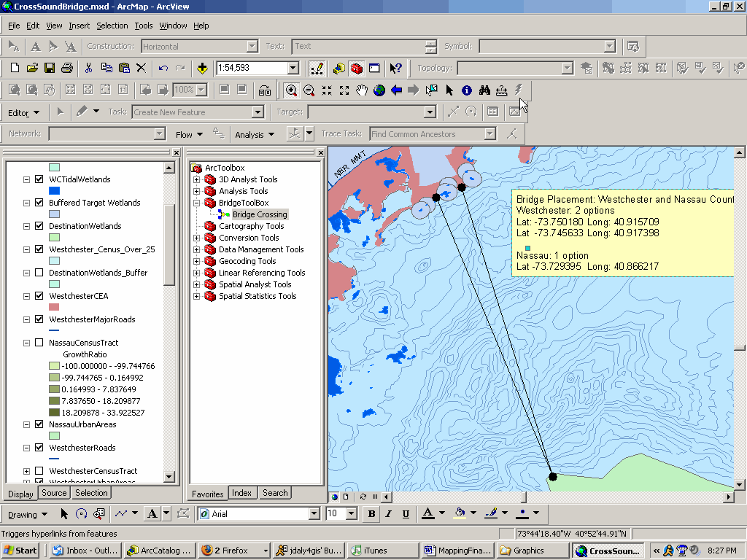This screenshot has height=560, width=747.
Task: Enable the NassauCensusTract layer
Action: (x=39, y=343)
